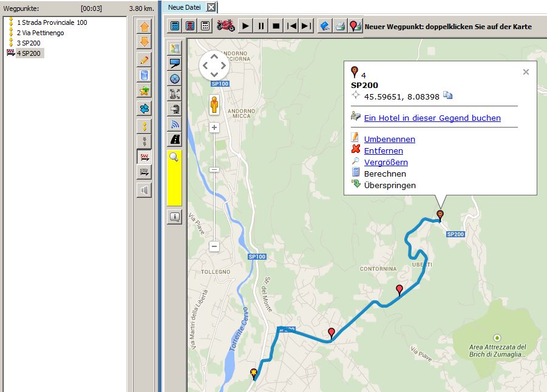Click the move waypoint down arrow
This screenshot has height=392, width=547.
pos(144,42)
